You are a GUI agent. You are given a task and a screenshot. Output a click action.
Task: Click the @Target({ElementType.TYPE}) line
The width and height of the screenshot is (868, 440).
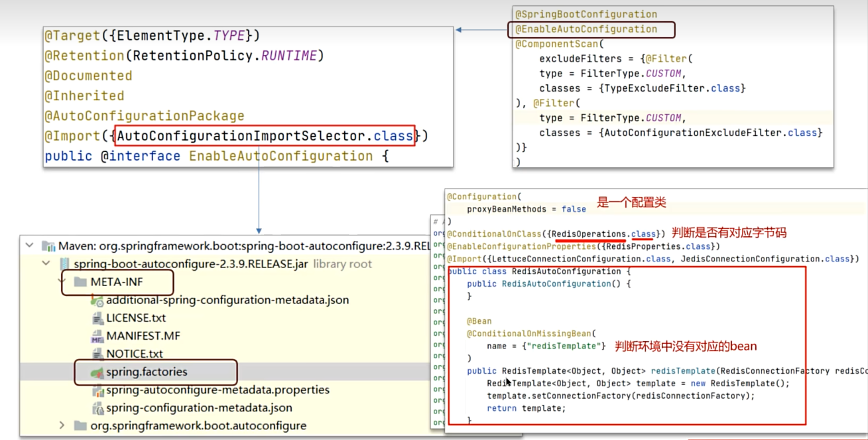coord(153,36)
